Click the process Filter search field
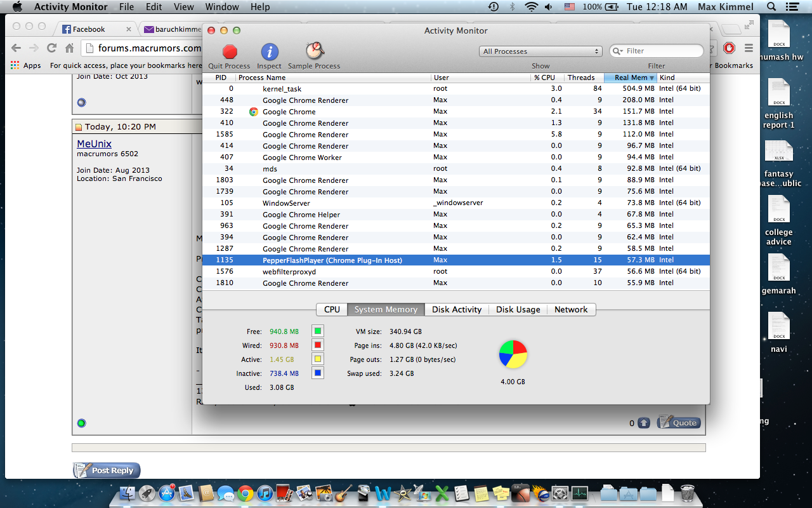The height and width of the screenshot is (508, 812). pyautogui.click(x=657, y=51)
